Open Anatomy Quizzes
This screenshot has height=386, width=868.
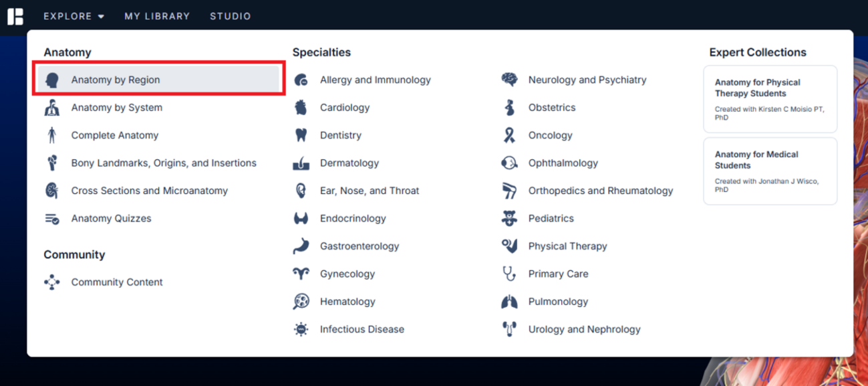[111, 218]
